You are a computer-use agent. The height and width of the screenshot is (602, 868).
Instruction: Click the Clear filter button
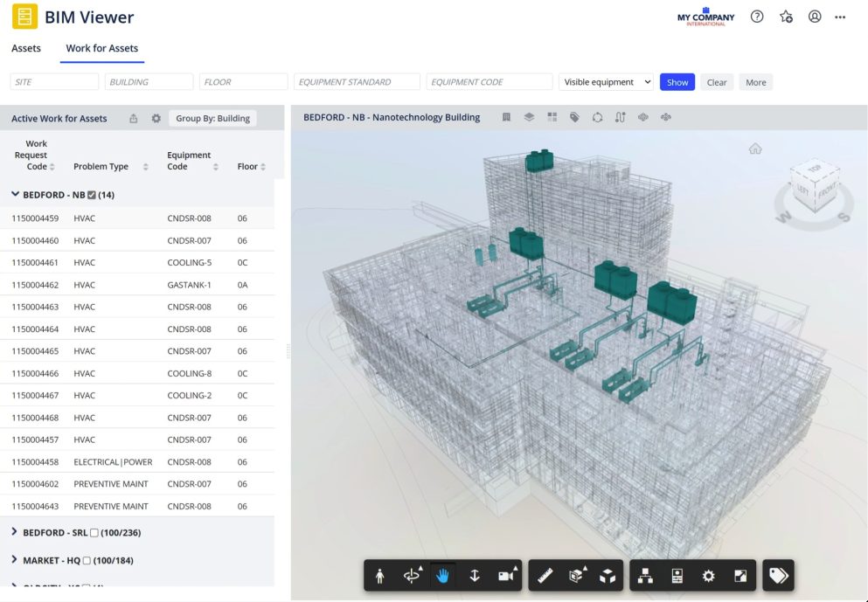(716, 82)
